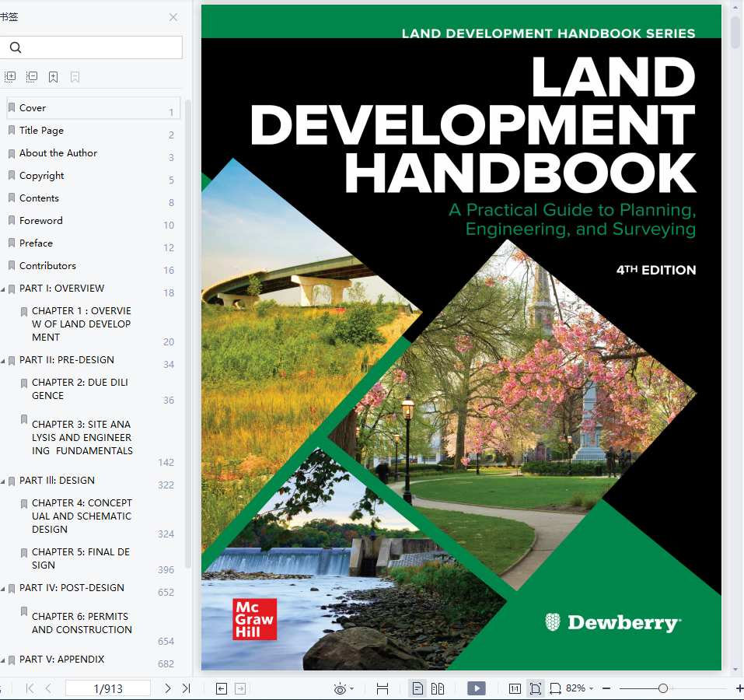Go to next page arrow

[x=167, y=688]
